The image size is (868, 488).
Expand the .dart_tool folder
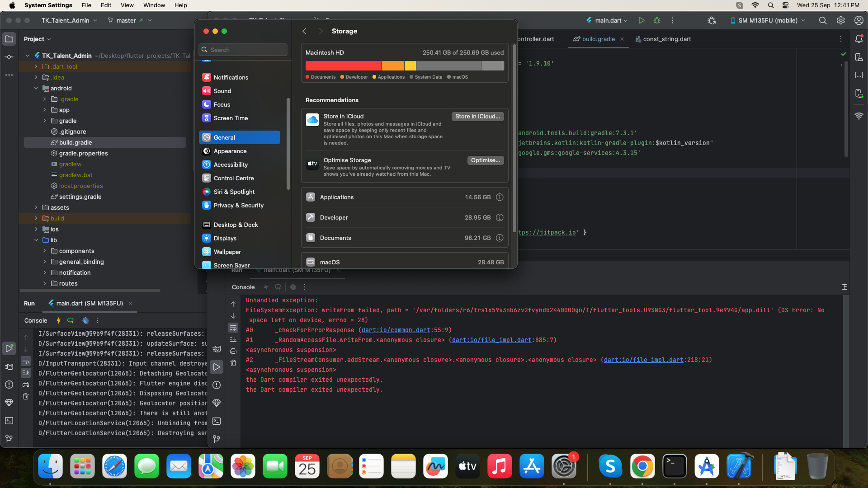[x=36, y=66]
